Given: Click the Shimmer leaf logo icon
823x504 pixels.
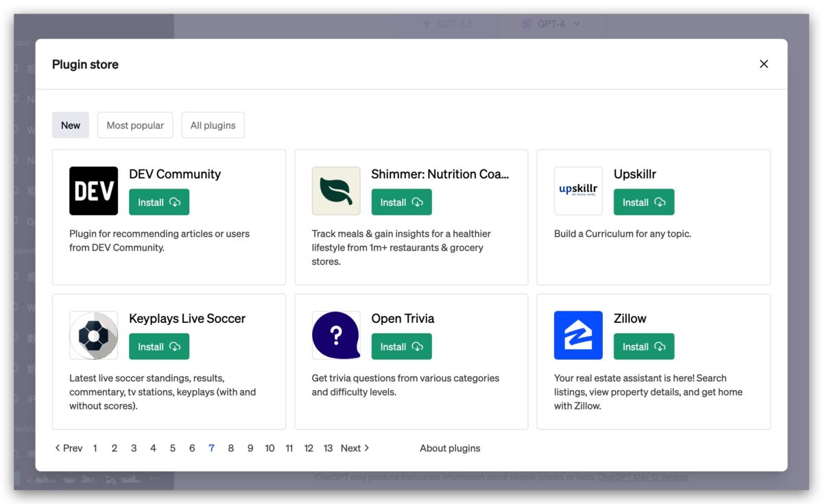Looking at the screenshot, I should tap(336, 191).
